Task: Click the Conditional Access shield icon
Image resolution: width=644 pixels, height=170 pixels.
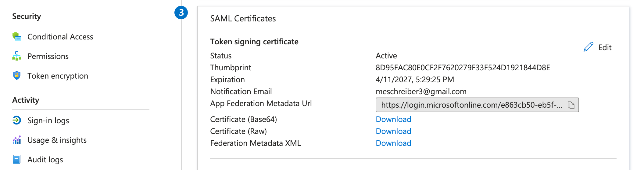Action: tap(17, 37)
